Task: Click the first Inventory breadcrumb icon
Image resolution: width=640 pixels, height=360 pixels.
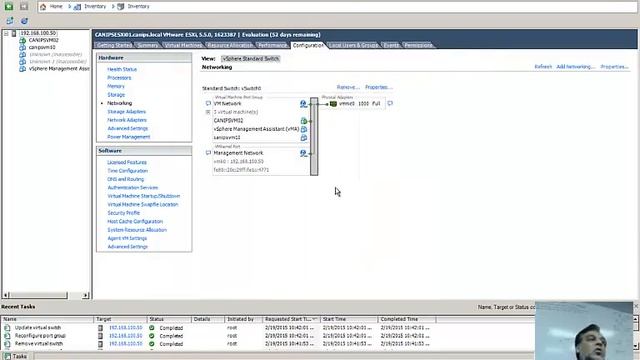Action: [x=77, y=7]
